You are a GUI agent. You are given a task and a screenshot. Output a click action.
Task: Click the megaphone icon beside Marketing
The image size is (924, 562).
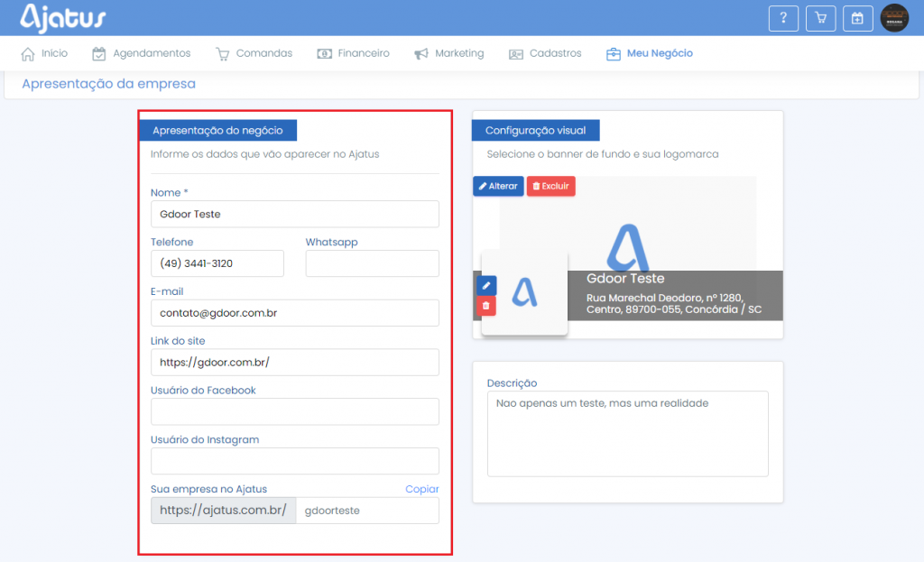[421, 53]
